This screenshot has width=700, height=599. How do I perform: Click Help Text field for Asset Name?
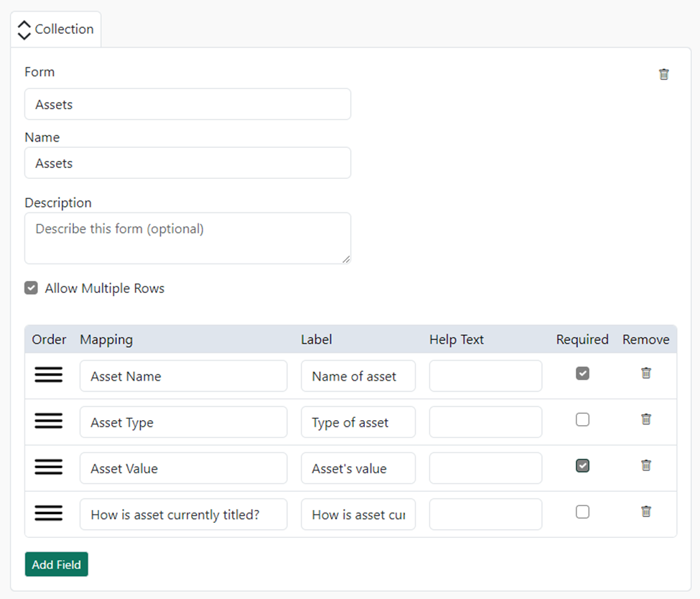486,376
